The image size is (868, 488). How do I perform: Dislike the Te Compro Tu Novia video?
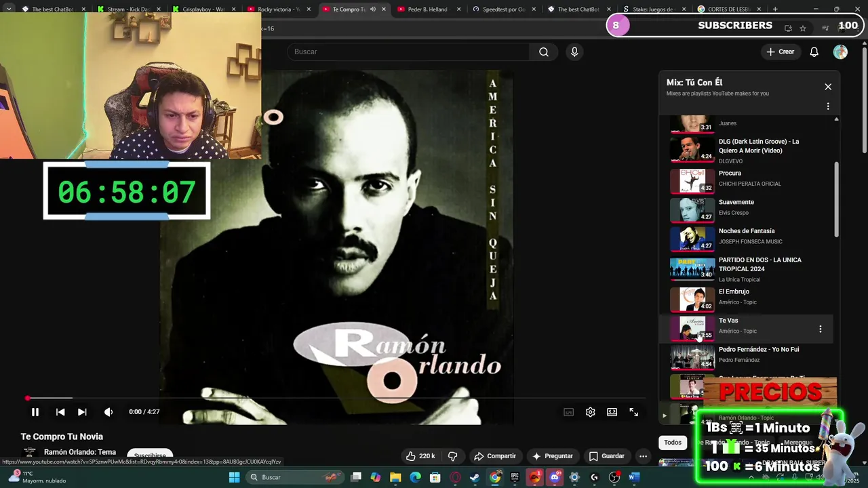tap(453, 456)
